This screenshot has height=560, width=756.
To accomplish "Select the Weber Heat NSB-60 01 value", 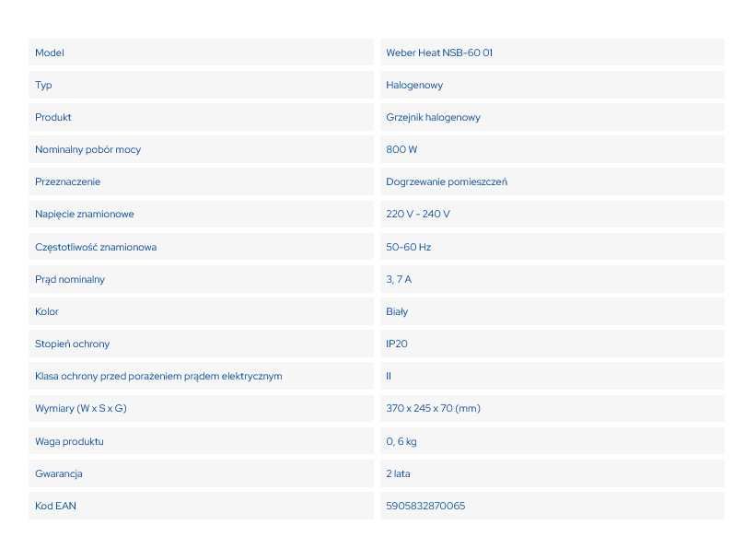I will [x=439, y=52].
